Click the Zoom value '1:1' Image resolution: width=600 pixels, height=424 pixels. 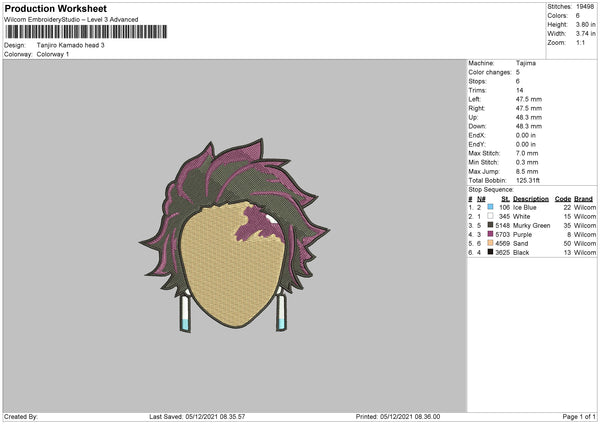tap(580, 42)
